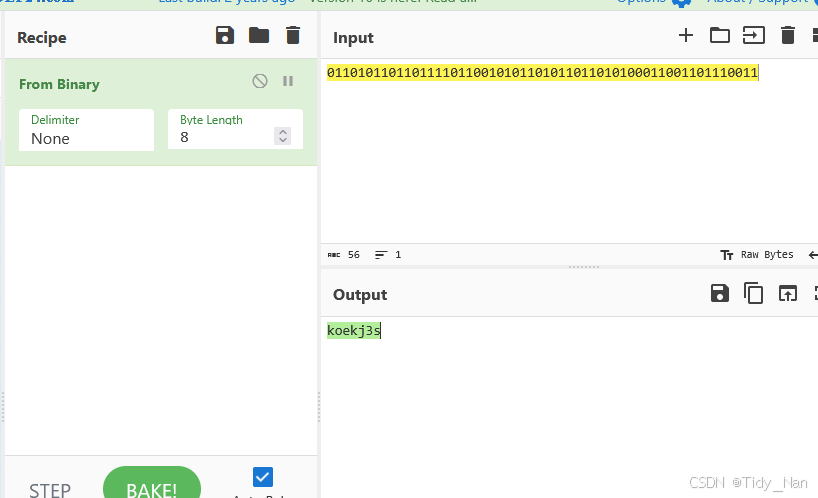Open file as input
Screen dimensions: 818x498
pyautogui.click(x=754, y=35)
